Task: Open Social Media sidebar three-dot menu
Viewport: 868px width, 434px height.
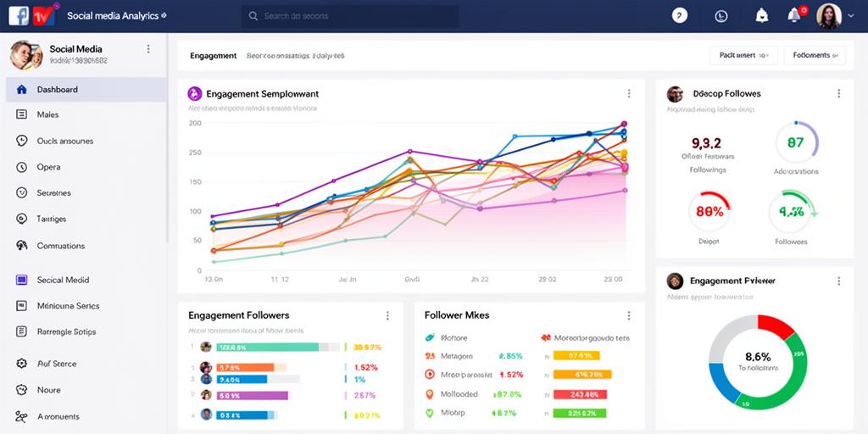Action: pos(147,49)
